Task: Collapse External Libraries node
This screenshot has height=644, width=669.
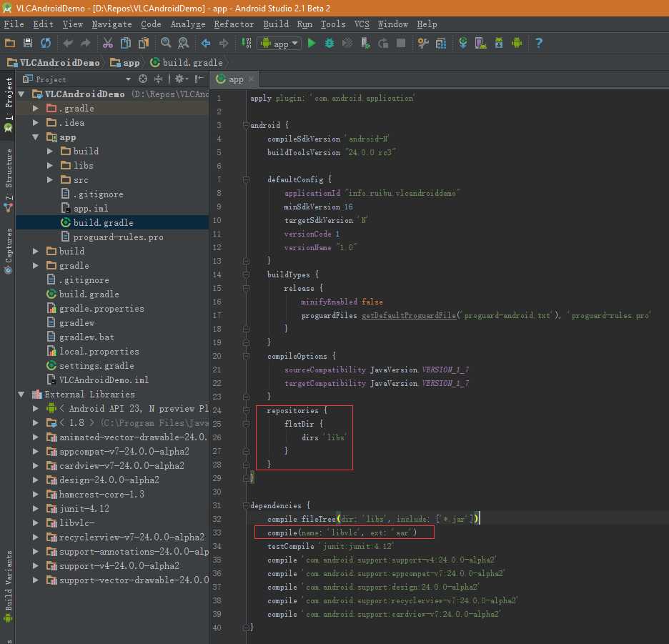Action: [21, 395]
